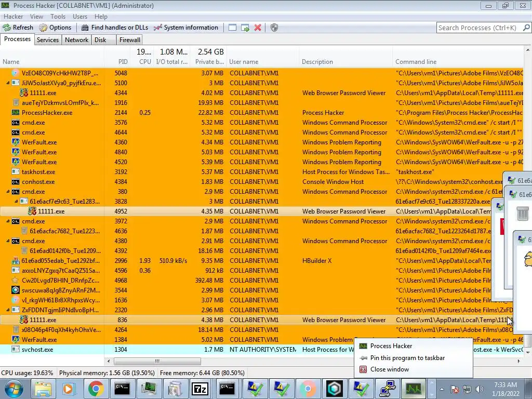Screen dimensions: 532x399
Task: Click the find window and thread icon
Action: point(245,28)
